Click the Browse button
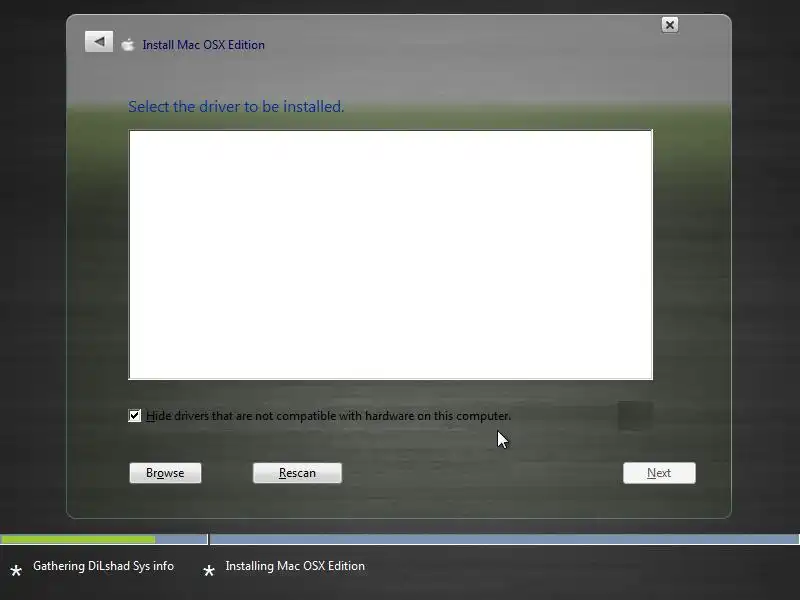 (165, 473)
